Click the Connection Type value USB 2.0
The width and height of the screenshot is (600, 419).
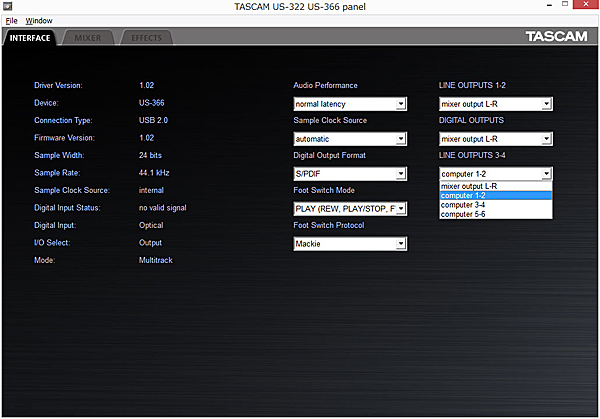click(x=153, y=120)
